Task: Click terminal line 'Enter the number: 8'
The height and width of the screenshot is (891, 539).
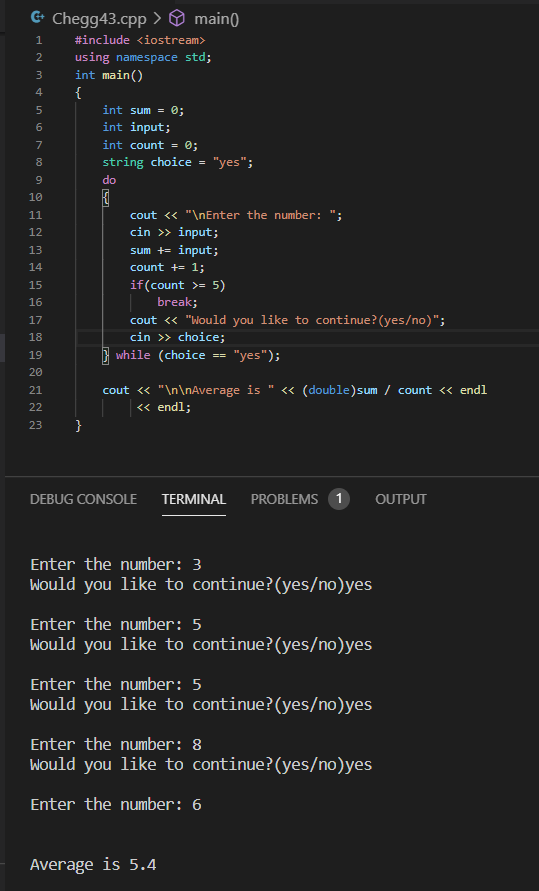Action: pos(116,744)
